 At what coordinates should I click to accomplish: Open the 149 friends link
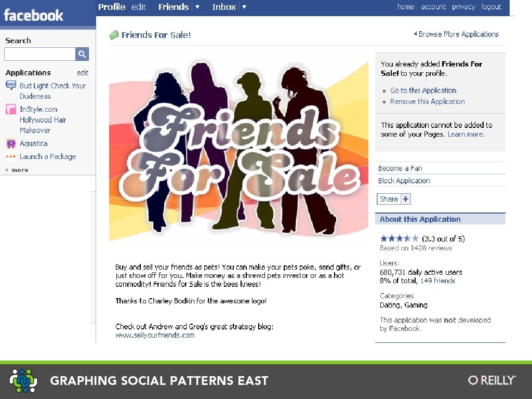437,281
